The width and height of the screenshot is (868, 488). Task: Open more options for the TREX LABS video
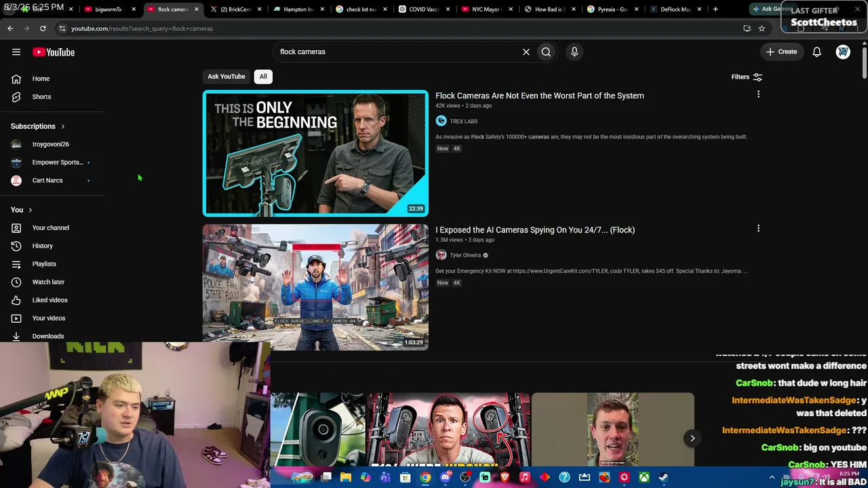pos(758,95)
